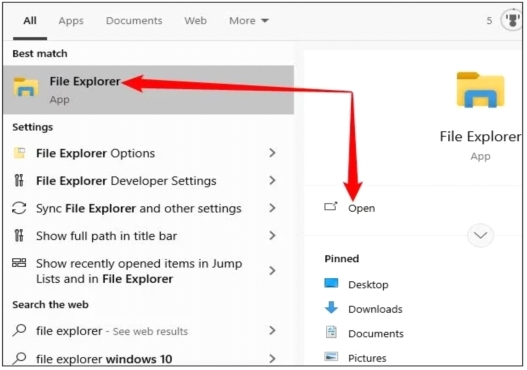Open pinned Documents folder
527x370 pixels.
tap(376, 334)
